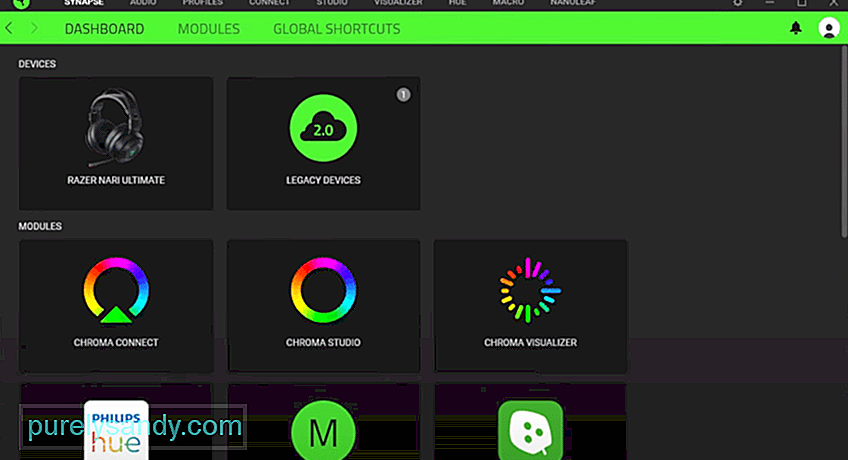Open the Razer Nari Ultimate headset device
Image resolution: width=848 pixels, height=460 pixels.
click(116, 143)
